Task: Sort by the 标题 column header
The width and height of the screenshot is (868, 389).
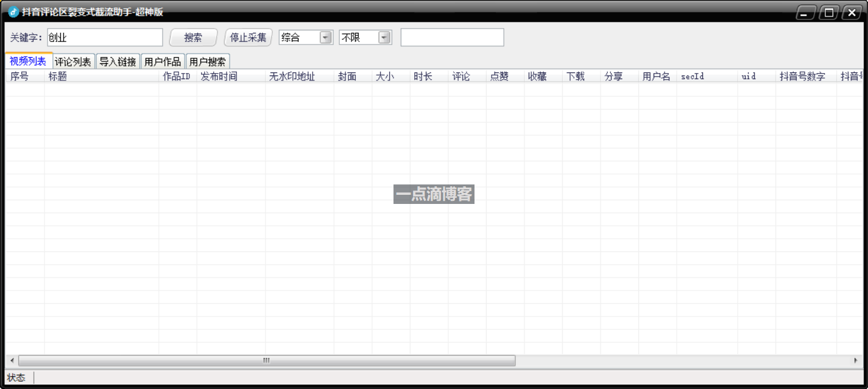Action: (x=102, y=76)
